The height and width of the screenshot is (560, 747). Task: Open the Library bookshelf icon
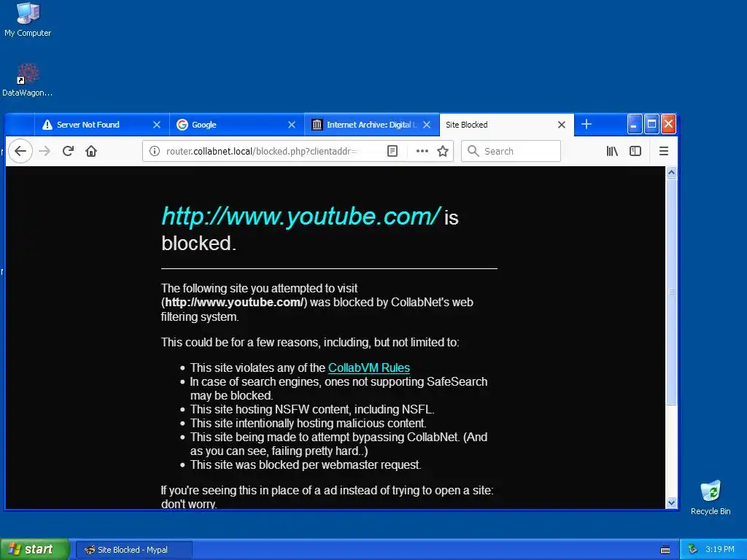point(612,151)
